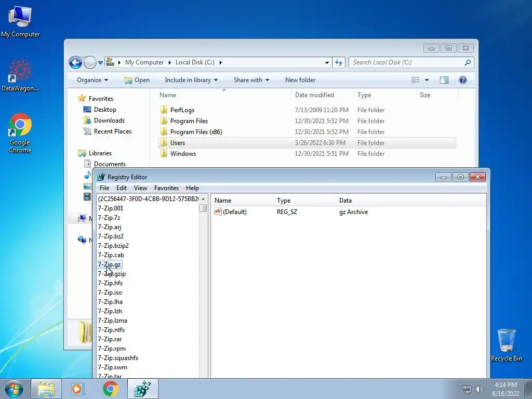Open My Computer desktop icon
This screenshot has width=532, height=399.
(20, 21)
